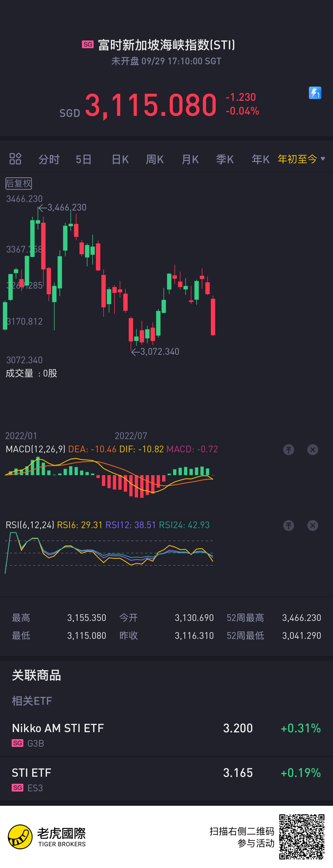
Task: Tap the Tiger Brokers logo
Action: pyautogui.click(x=46, y=837)
